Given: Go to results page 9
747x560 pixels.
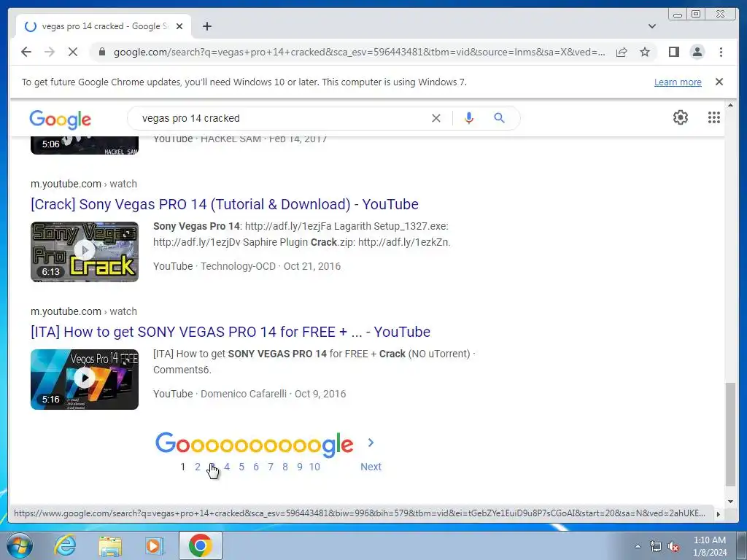Looking at the screenshot, I should pos(300,467).
